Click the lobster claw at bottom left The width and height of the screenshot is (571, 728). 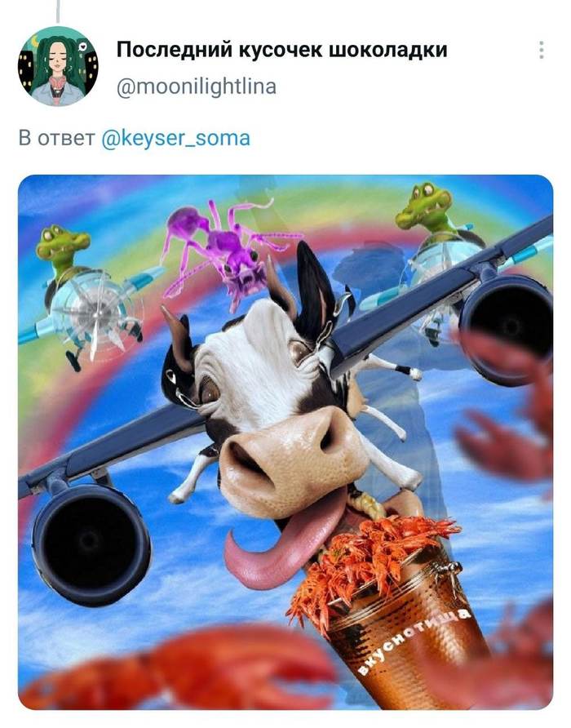pyautogui.click(x=179, y=669)
